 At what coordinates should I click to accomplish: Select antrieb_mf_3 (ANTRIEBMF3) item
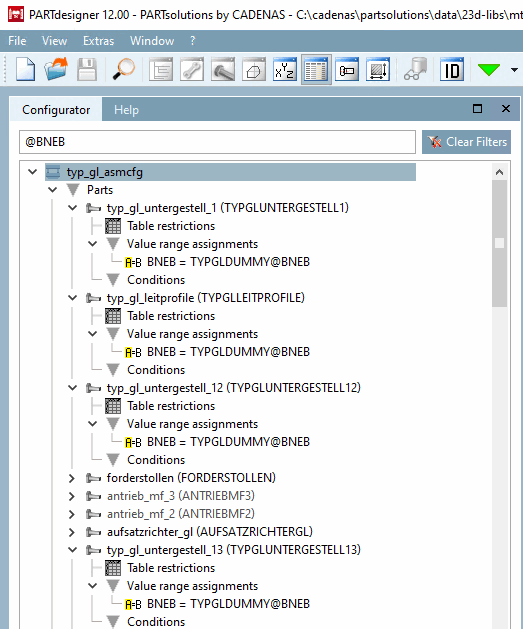click(180, 496)
